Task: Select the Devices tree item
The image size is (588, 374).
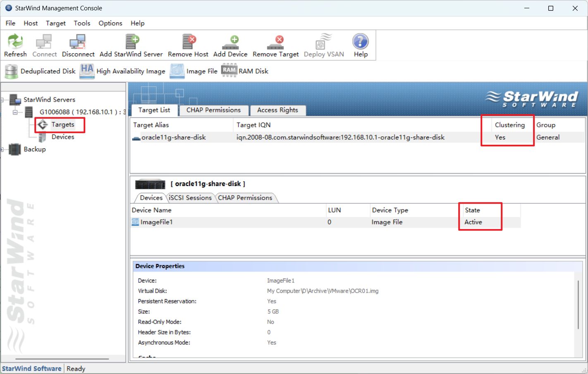Action: 63,137
